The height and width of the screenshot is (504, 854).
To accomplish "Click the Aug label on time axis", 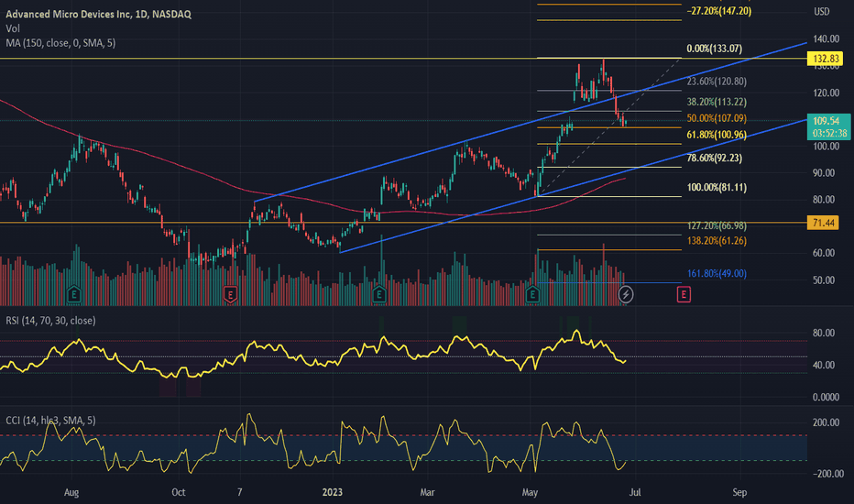I will (x=71, y=493).
